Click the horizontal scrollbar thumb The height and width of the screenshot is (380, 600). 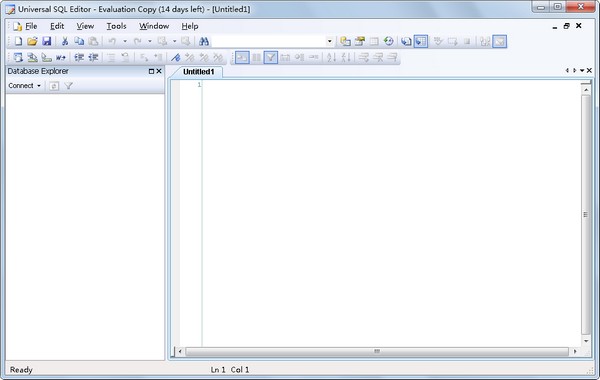(x=377, y=351)
